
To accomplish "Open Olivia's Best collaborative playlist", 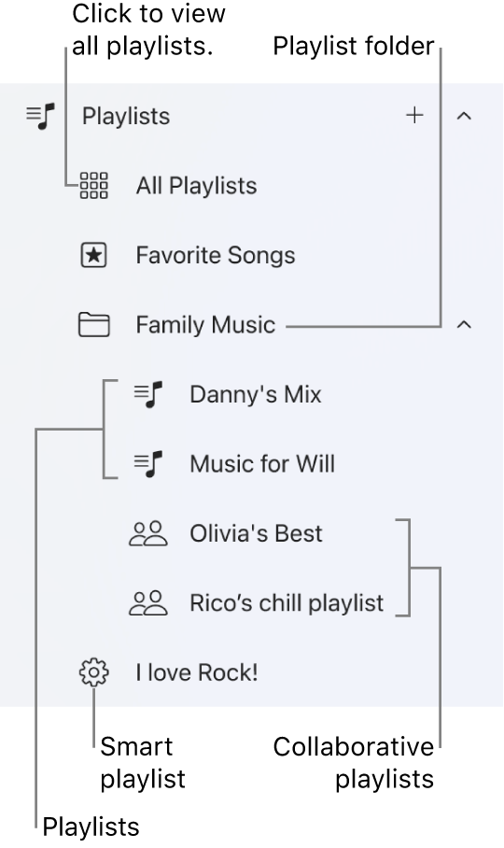I will pyautogui.click(x=256, y=533).
